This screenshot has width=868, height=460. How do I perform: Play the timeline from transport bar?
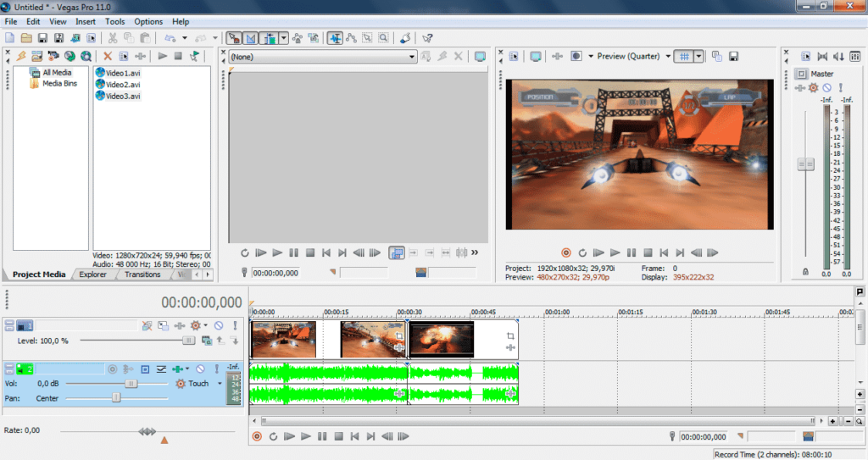tap(305, 437)
